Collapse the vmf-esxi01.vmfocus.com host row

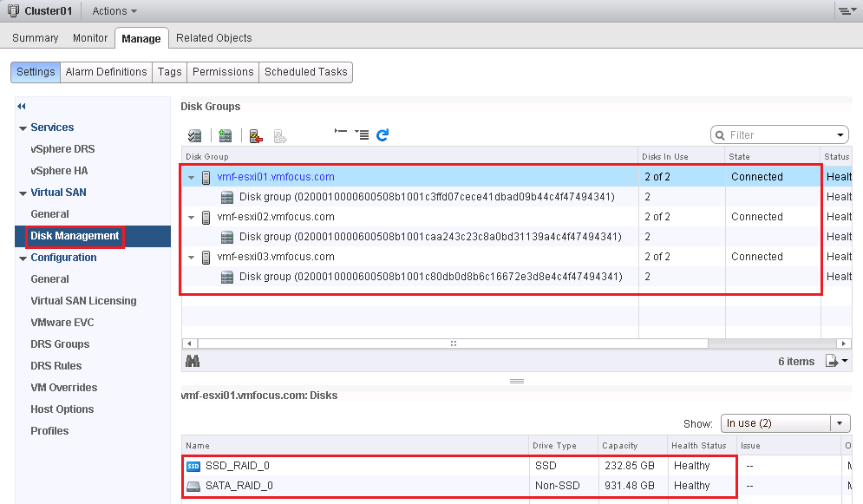[x=192, y=177]
